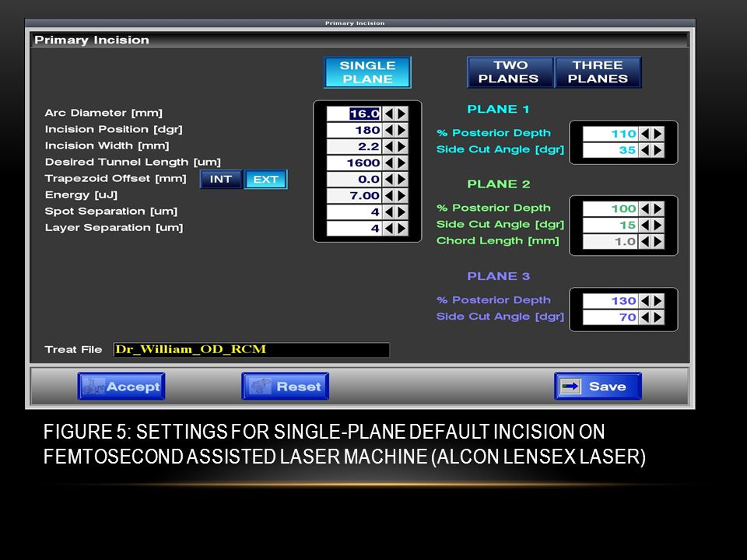Click the Arc Diameter field showing 16.0

[x=355, y=114]
